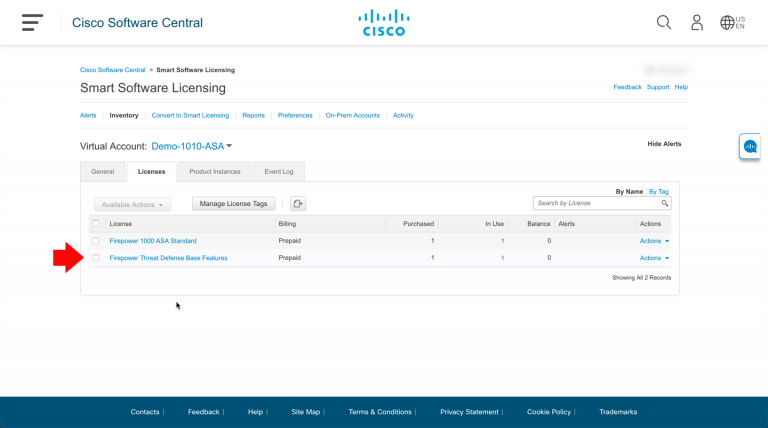Open the Preferences section
This screenshot has width=768, height=428.
coord(295,116)
